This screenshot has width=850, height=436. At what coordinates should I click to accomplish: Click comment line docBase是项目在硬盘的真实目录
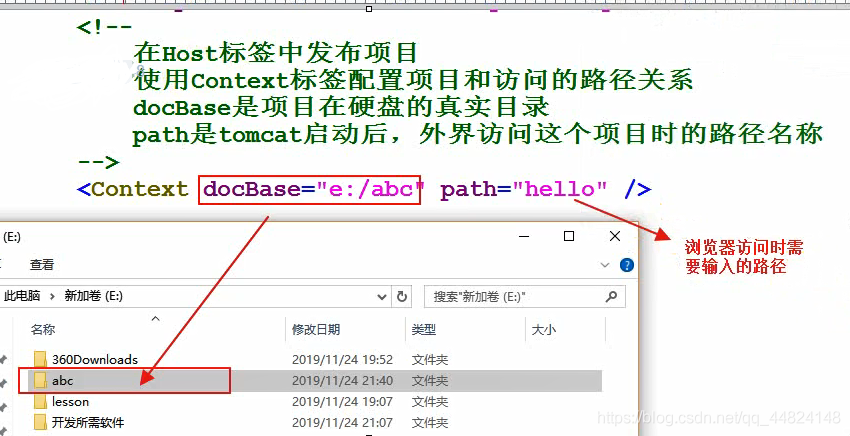click(x=341, y=107)
